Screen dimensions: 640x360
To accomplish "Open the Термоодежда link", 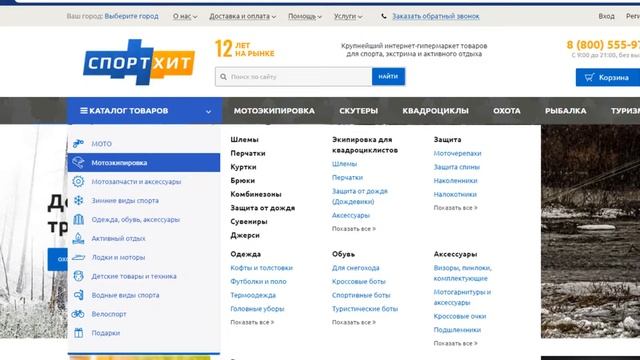I will click(x=253, y=295).
